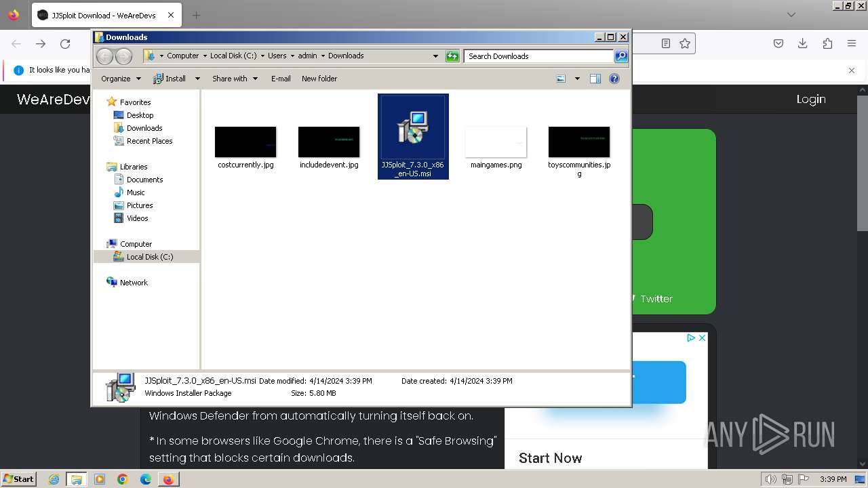Open the Organize menu

[121, 79]
